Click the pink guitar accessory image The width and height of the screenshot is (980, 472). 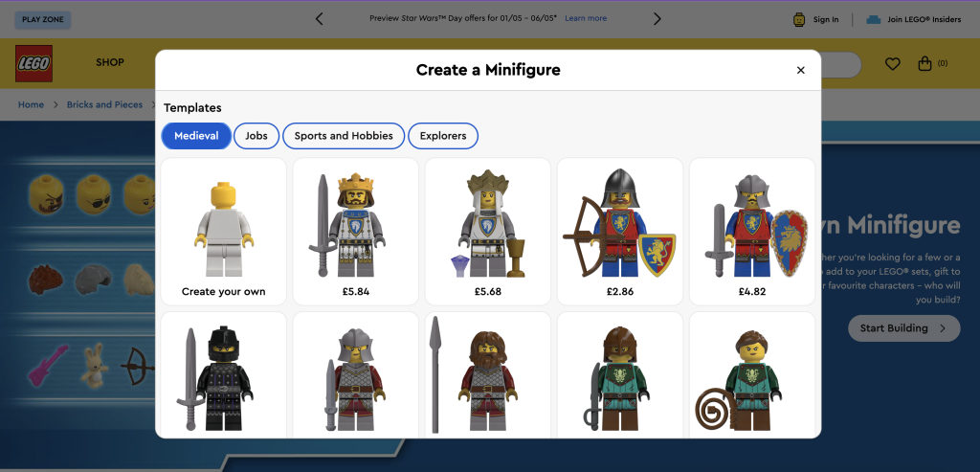(48, 365)
